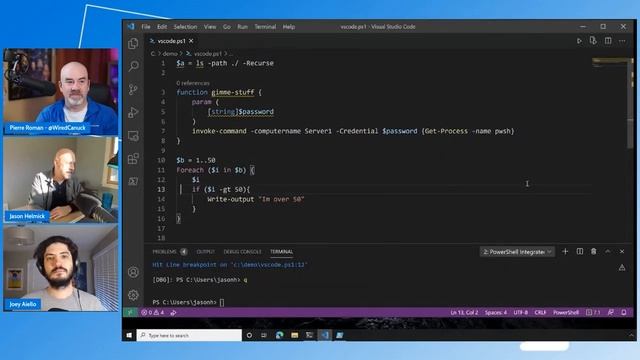
Task: Click in the terminal prompt input
Action: (x=222, y=302)
